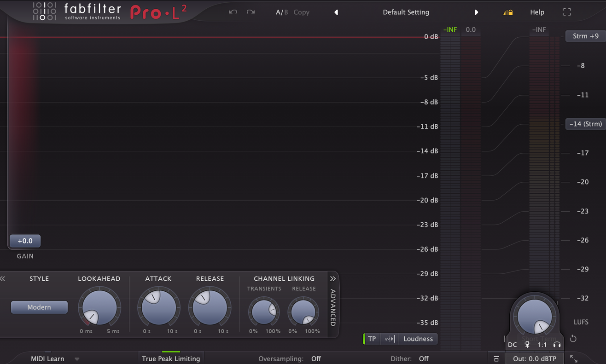Click the grey -INF loudness readout

point(539,30)
